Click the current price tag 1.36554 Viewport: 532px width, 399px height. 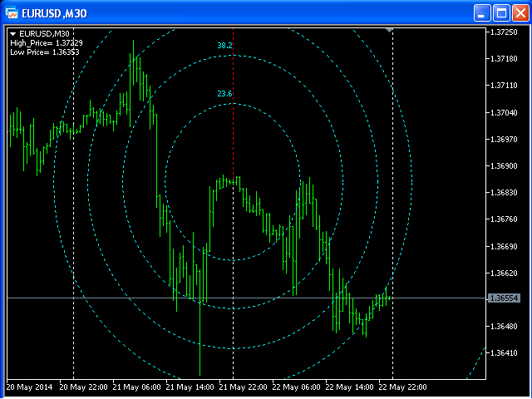504,298
